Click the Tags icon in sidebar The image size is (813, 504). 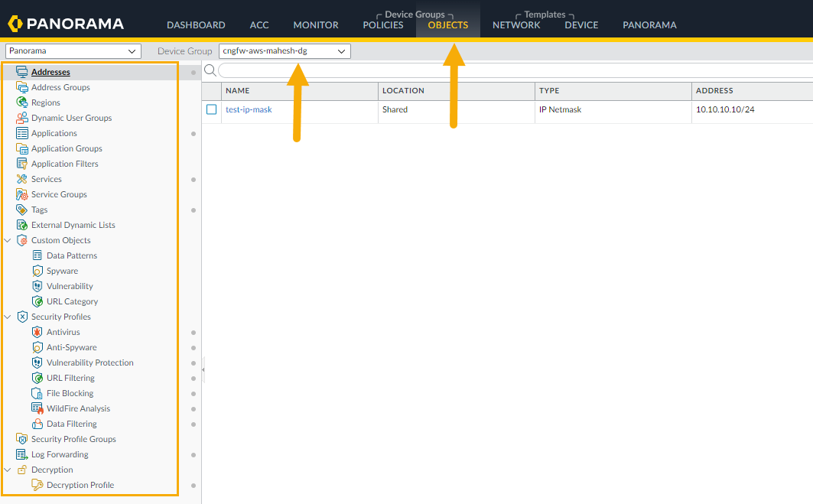coord(22,210)
